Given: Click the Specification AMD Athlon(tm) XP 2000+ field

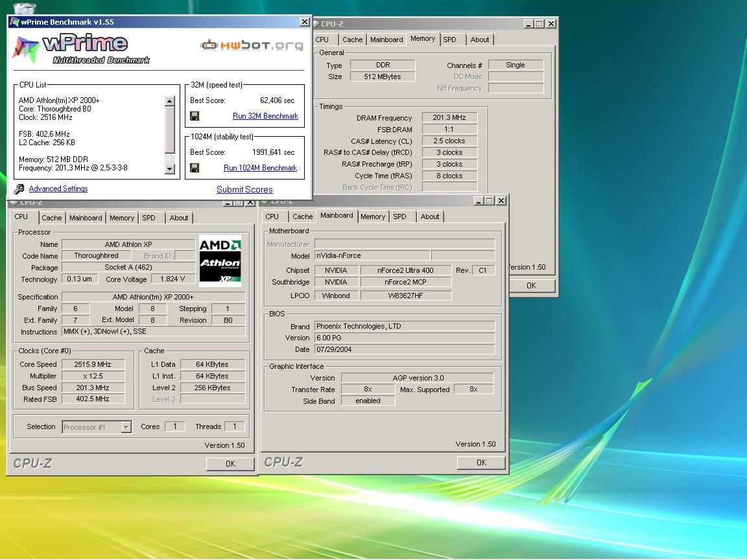Looking at the screenshot, I should [x=153, y=297].
